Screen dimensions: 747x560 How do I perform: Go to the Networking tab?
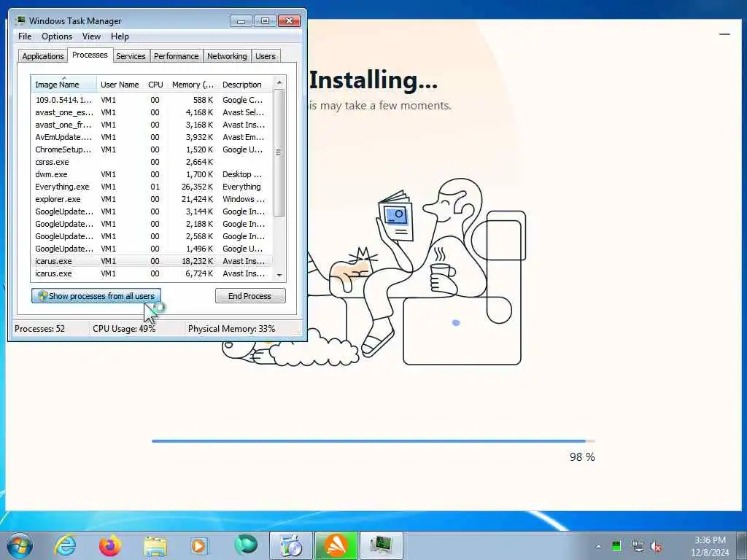pyautogui.click(x=227, y=56)
